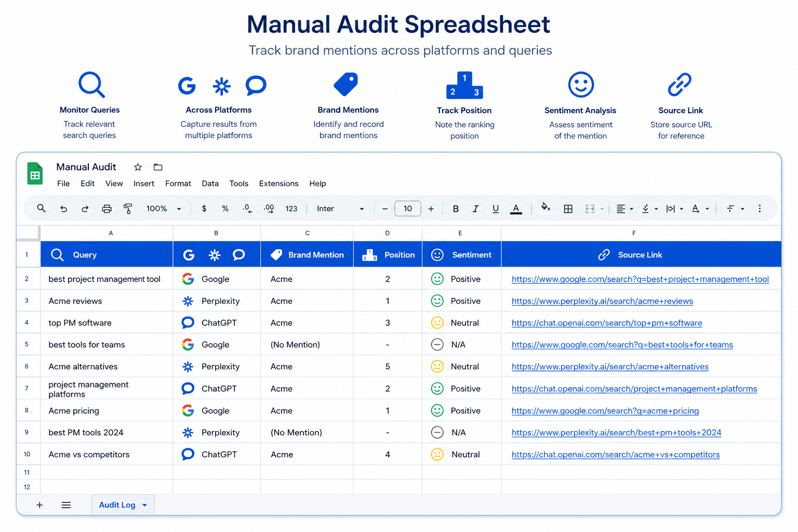Open the acme+alternatives Perplexity link
Screen dimensions: 798x532
(610, 366)
